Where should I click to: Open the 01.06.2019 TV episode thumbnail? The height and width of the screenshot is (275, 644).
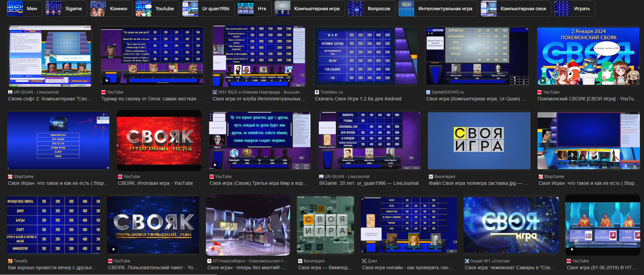pyautogui.click(x=603, y=225)
